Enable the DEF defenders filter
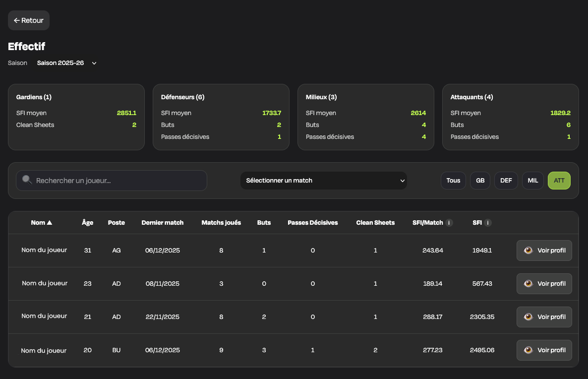Screen dimensions: 588x379 pos(506,181)
